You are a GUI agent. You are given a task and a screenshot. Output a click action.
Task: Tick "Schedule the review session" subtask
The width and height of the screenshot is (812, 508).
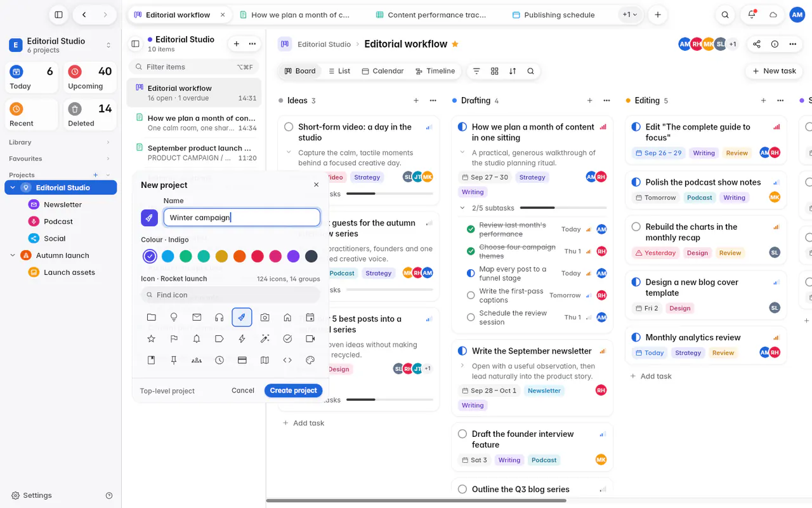(471, 317)
